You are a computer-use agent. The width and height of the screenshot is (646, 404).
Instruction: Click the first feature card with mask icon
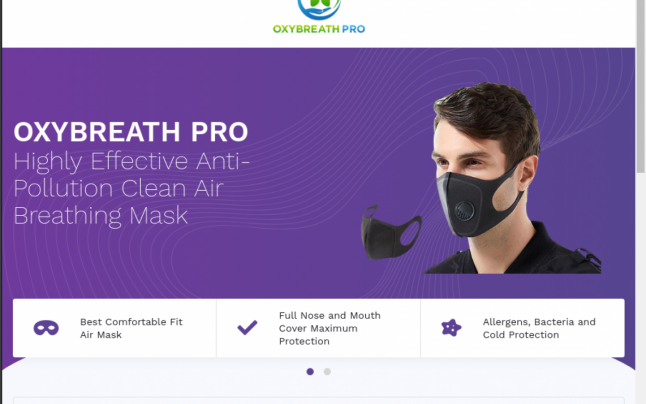115,328
